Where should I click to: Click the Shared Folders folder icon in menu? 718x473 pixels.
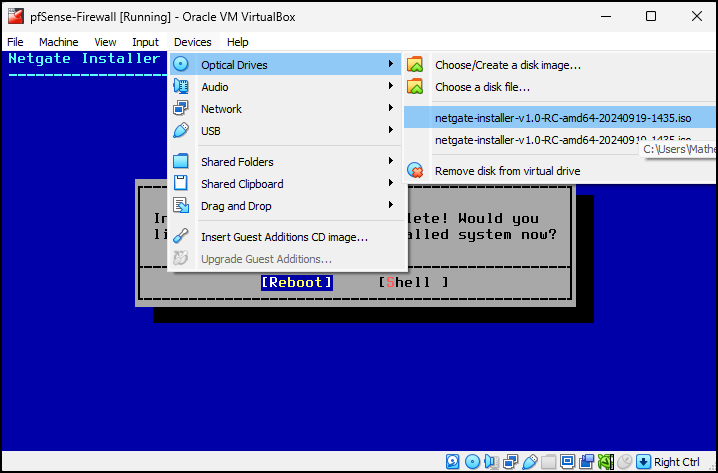(181, 161)
